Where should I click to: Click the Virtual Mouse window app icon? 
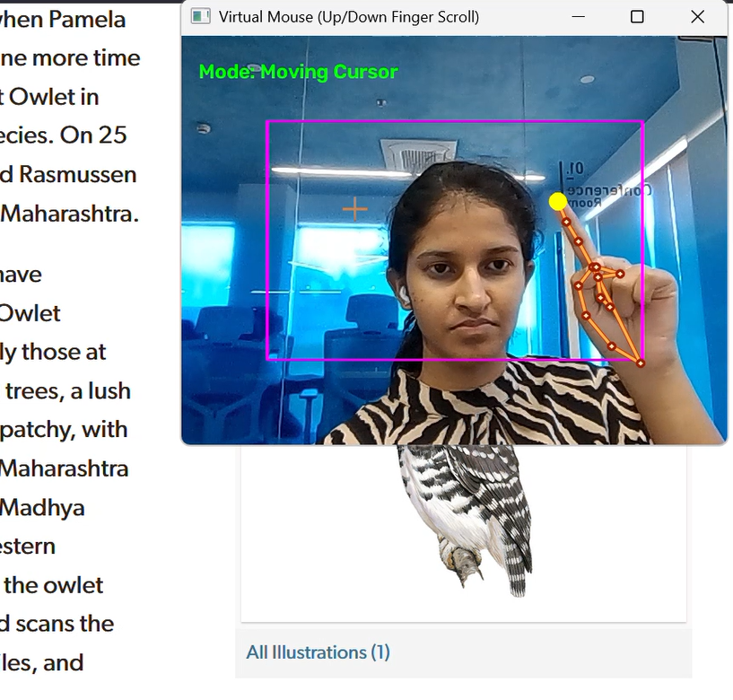tap(201, 17)
